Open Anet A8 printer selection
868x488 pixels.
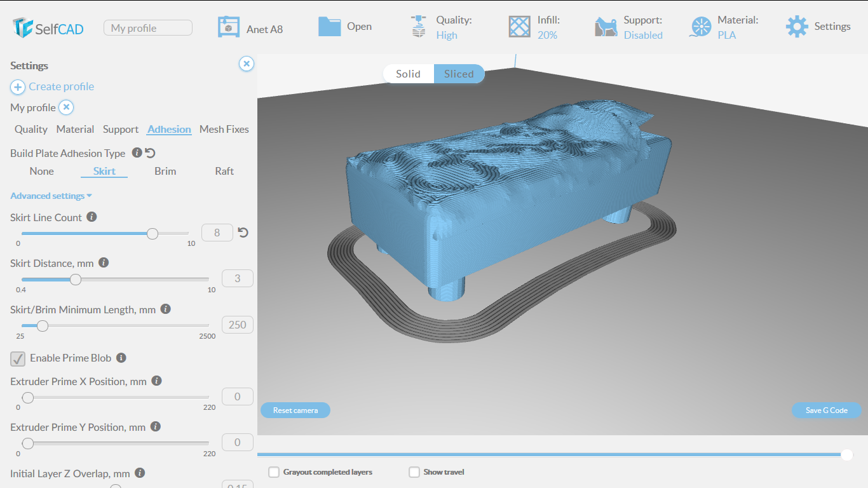point(264,29)
